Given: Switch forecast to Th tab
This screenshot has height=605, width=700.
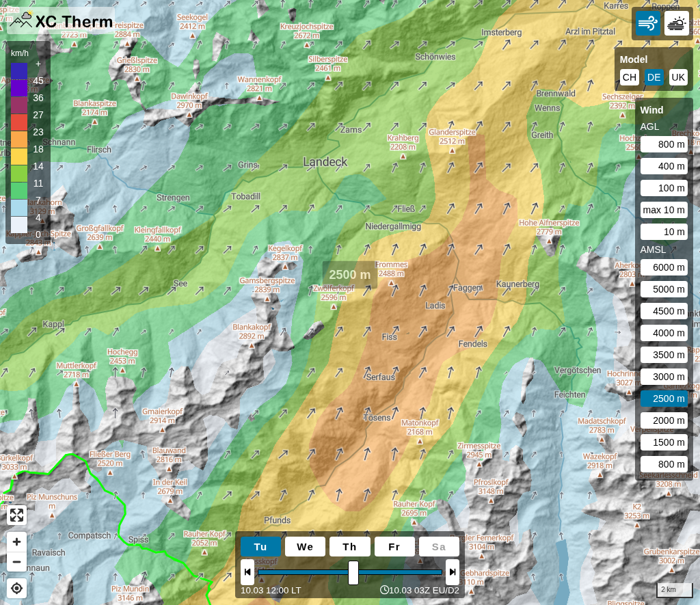Looking at the screenshot, I should coord(349,547).
